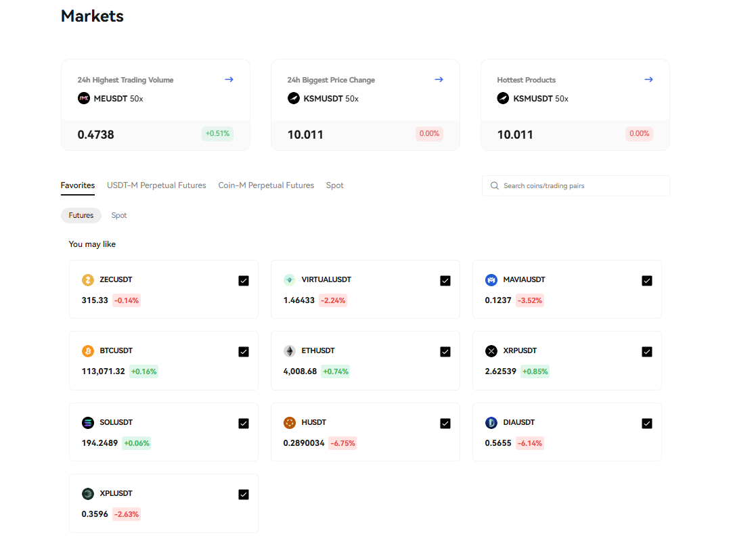Click the Futures filter pill

tap(81, 215)
